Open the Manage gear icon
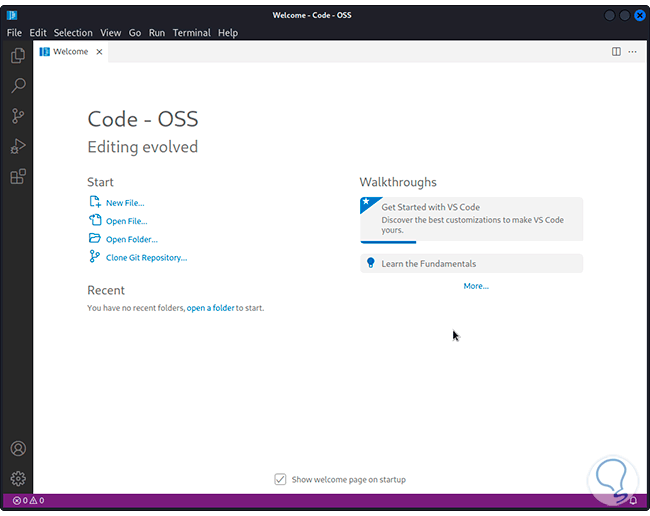The height and width of the screenshot is (516, 650). pyautogui.click(x=18, y=479)
